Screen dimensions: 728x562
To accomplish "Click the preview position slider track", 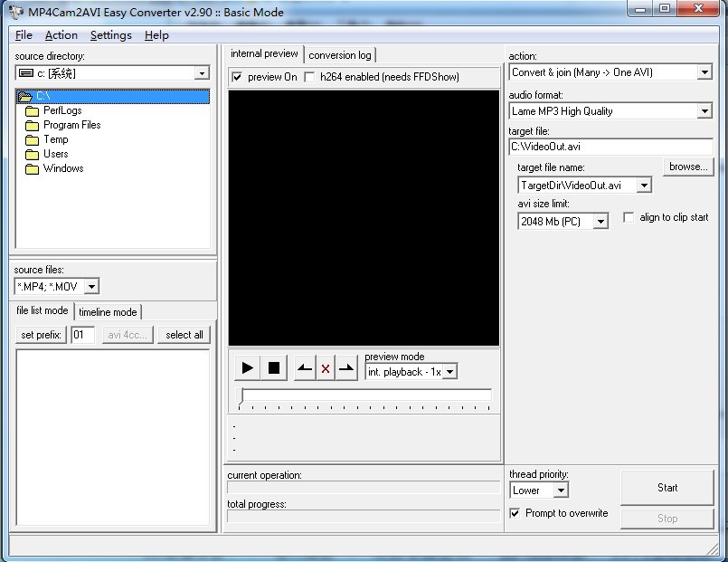I will 366,395.
